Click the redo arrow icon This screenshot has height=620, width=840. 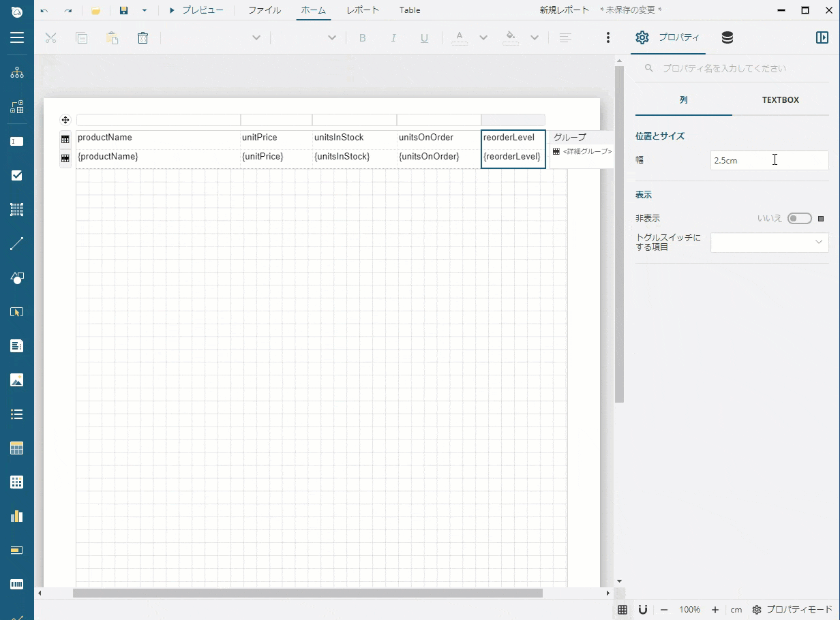tap(67, 10)
